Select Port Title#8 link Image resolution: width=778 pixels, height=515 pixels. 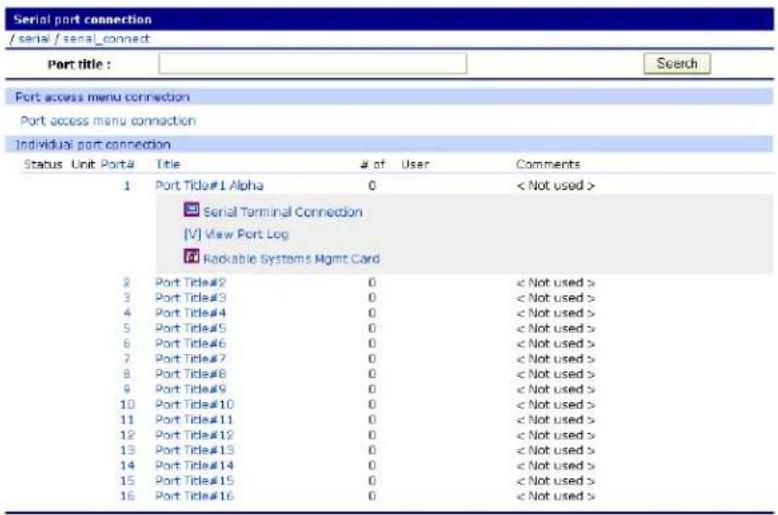(191, 374)
